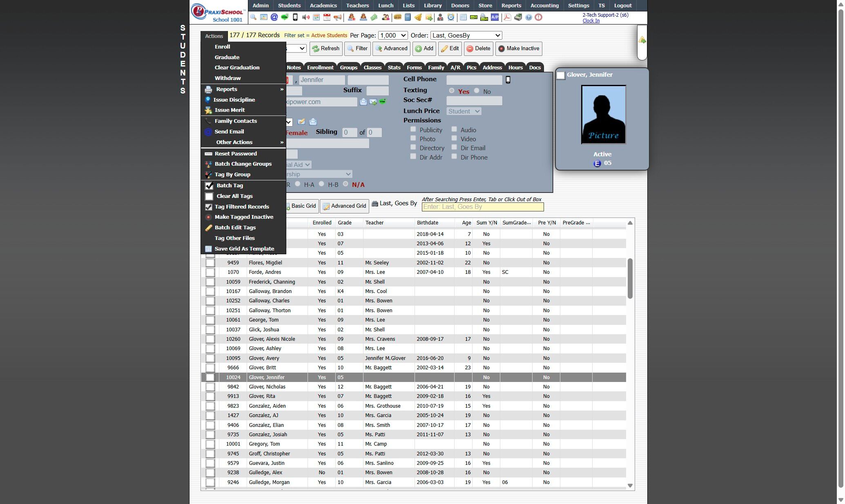Open the hamburger lunch icon in toolbar
This screenshot has width=845, height=504.
[397, 18]
